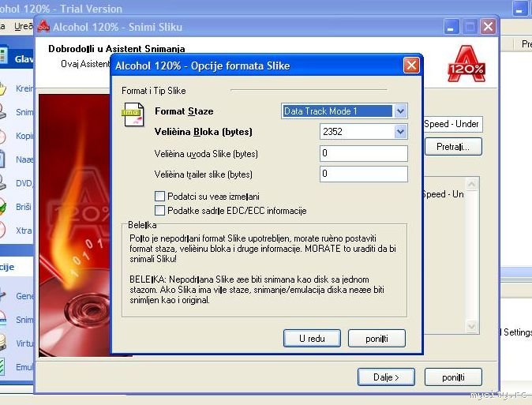Minimize the Snimi Sliku window
This screenshot has width=532, height=405.
(x=451, y=27)
